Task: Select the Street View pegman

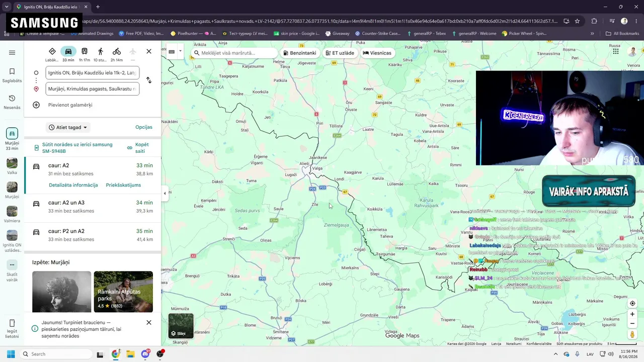Action: 632,335
